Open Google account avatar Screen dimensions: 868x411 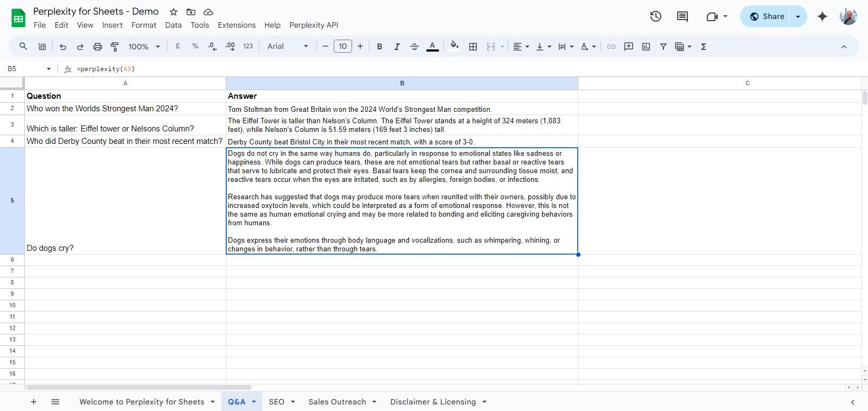click(848, 16)
